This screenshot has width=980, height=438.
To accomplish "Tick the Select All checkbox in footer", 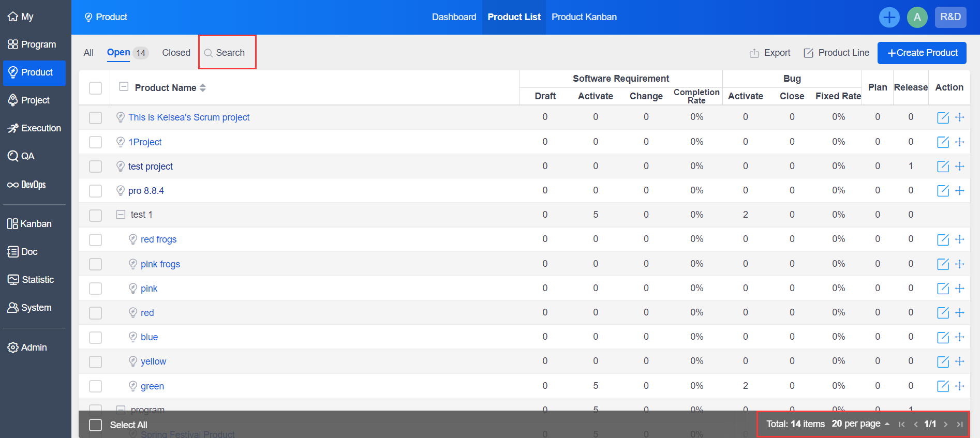I will point(95,425).
